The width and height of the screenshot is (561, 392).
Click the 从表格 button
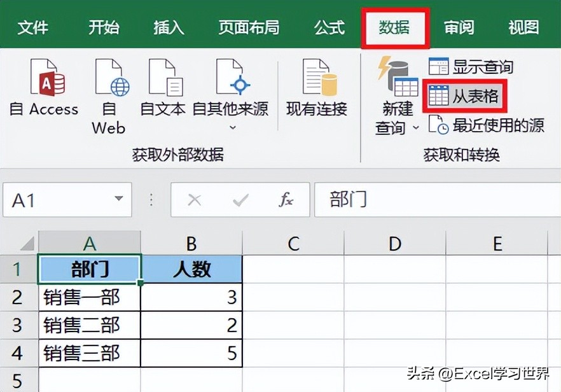click(464, 95)
